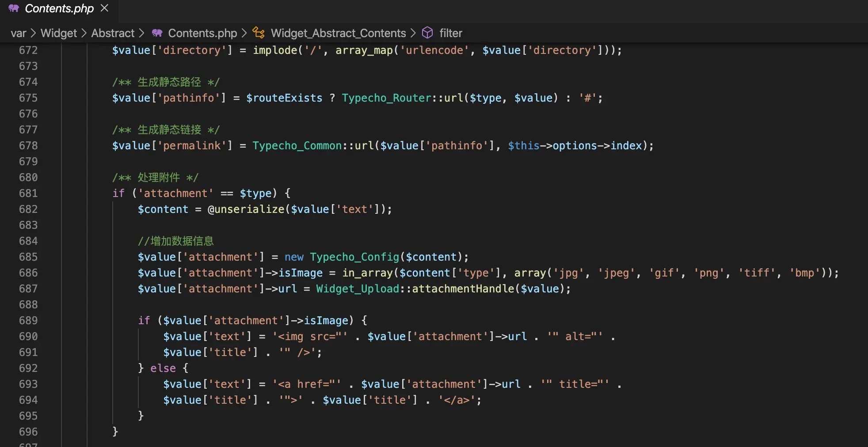Click '$content' variable on line 682

pyautogui.click(x=163, y=209)
